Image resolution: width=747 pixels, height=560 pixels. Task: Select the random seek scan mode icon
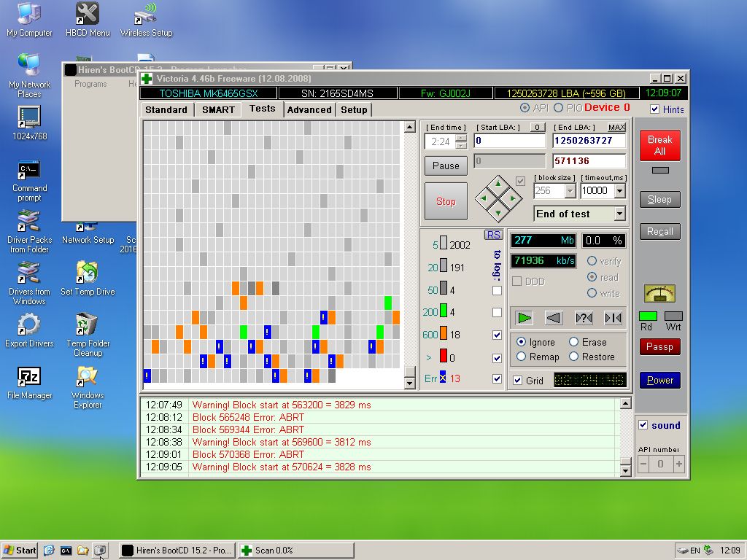tap(584, 317)
